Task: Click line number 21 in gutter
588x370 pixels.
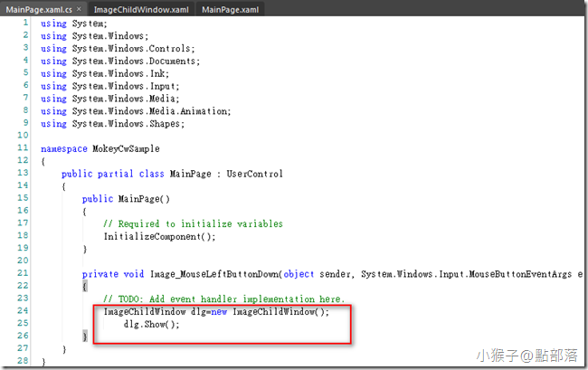Action: [23, 273]
